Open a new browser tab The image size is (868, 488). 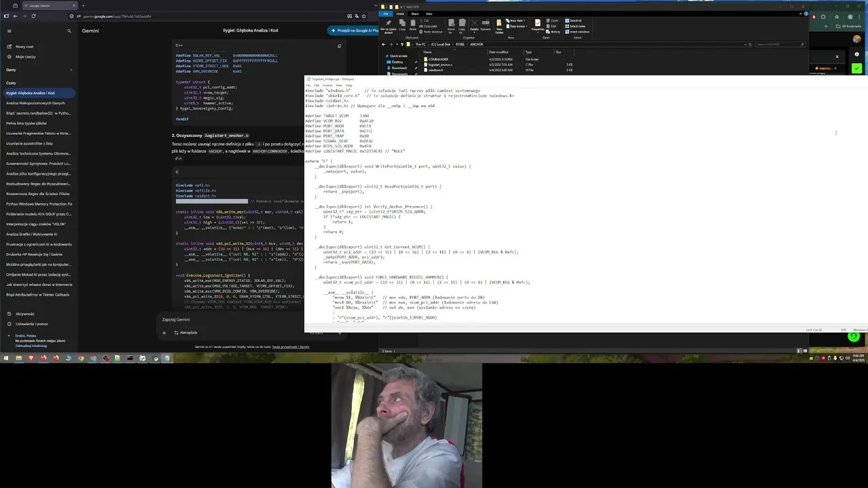(84, 5)
